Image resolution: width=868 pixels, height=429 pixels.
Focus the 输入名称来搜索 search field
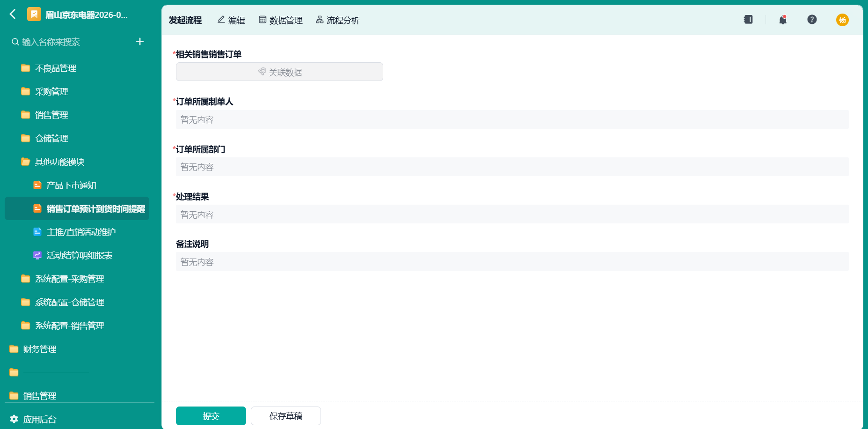click(x=70, y=42)
